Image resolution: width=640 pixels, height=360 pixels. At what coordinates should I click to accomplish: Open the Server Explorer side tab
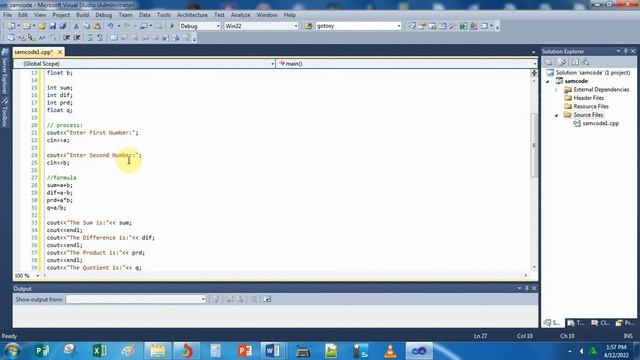click(x=5, y=71)
